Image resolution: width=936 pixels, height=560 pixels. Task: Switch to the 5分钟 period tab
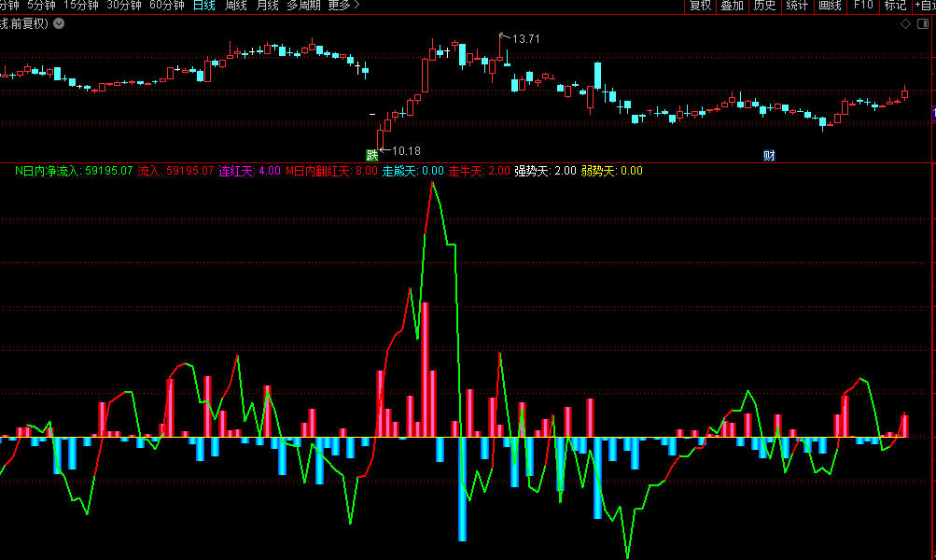41,6
